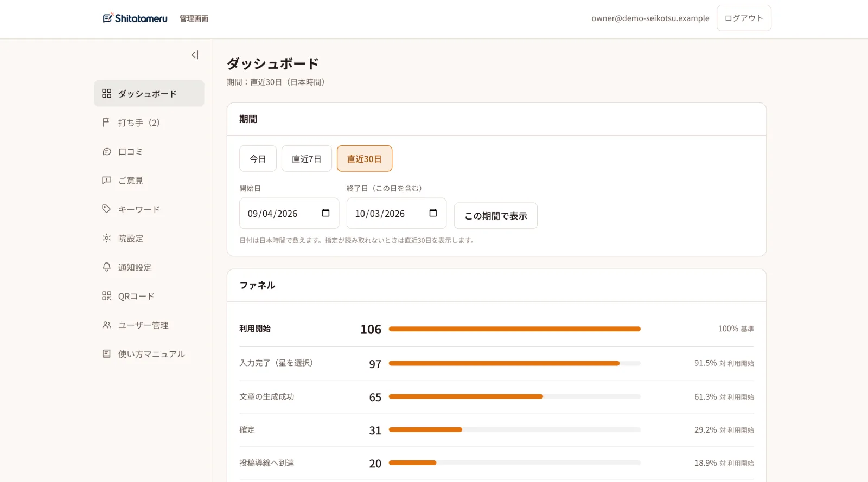This screenshot has width=868, height=482.
Task: Click the 投稿導線へ到達 row label
Action: pos(267,463)
